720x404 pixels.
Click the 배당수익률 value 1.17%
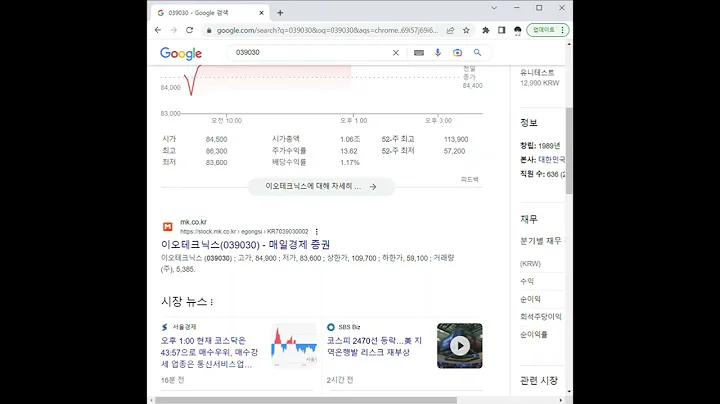349,163
